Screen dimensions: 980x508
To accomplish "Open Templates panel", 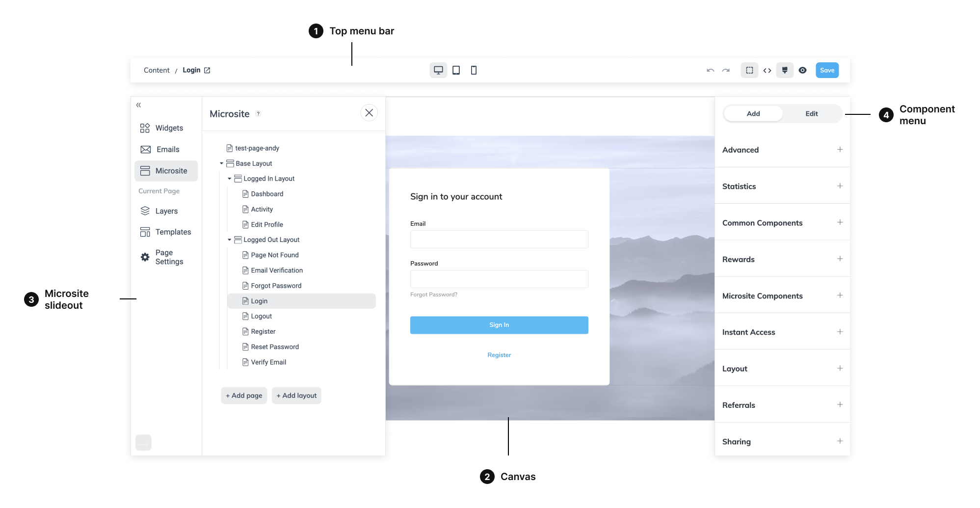I will pyautogui.click(x=166, y=232).
